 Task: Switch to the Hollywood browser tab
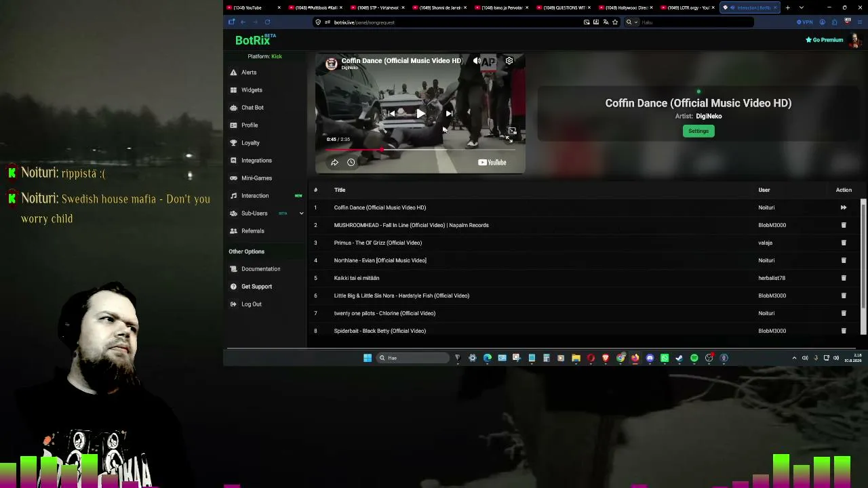click(627, 7)
